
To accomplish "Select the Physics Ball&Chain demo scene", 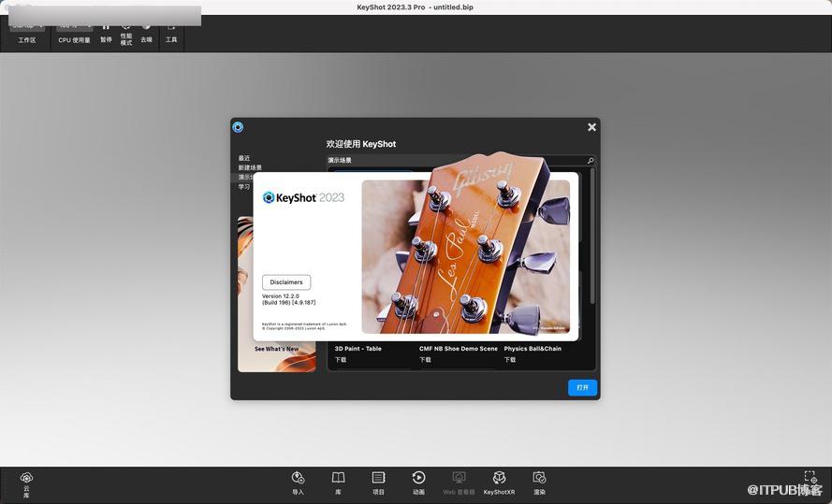I will point(533,349).
